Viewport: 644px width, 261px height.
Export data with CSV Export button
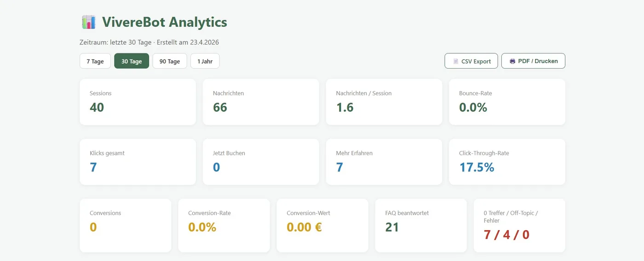(x=471, y=61)
